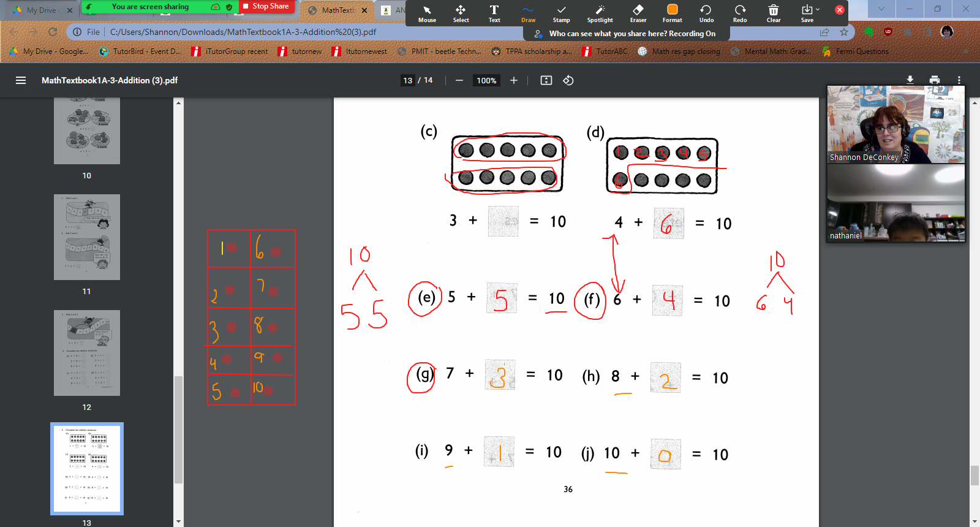Show more bookmarks chevron

tap(967, 51)
